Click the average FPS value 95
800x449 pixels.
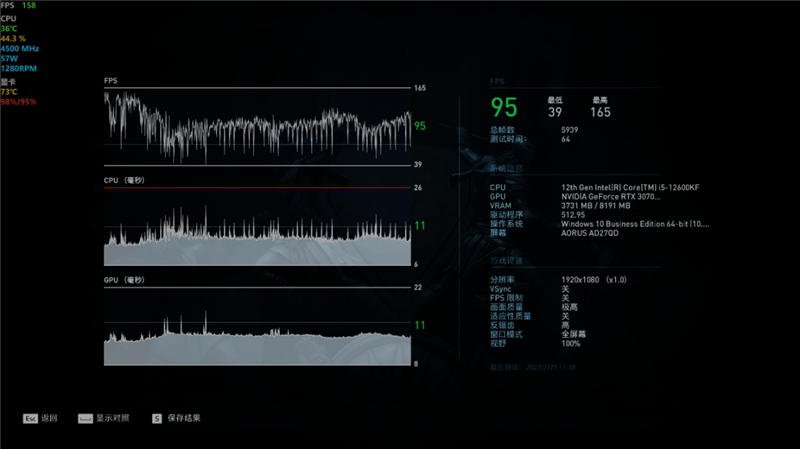[504, 107]
